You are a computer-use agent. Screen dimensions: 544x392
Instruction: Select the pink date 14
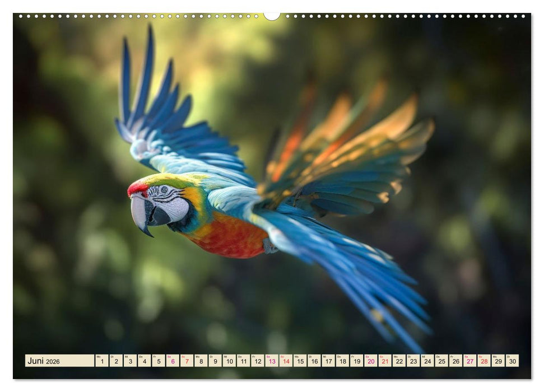click(286, 362)
